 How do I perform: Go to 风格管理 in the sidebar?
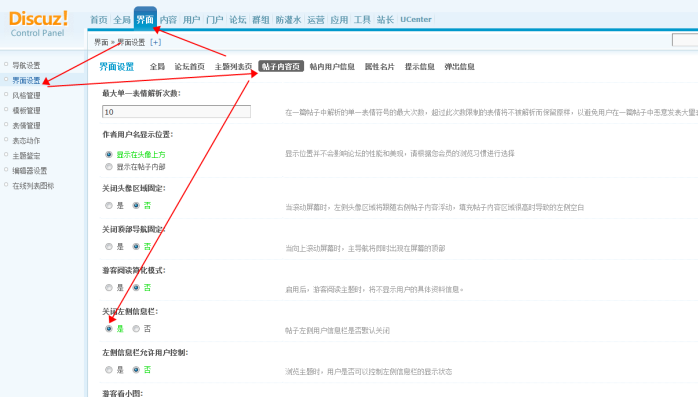coord(26,96)
